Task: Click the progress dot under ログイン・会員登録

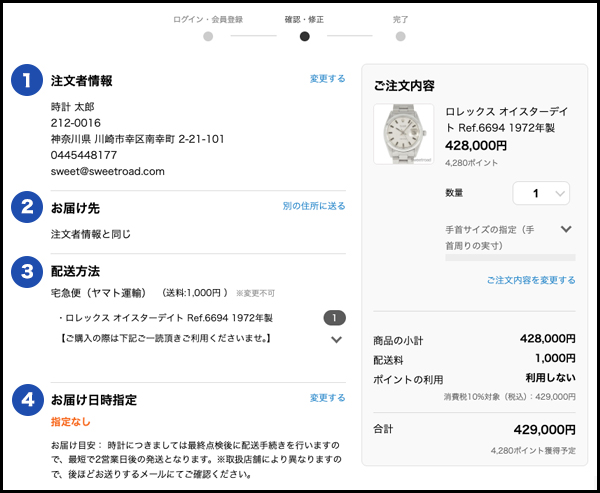Action: click(208, 37)
